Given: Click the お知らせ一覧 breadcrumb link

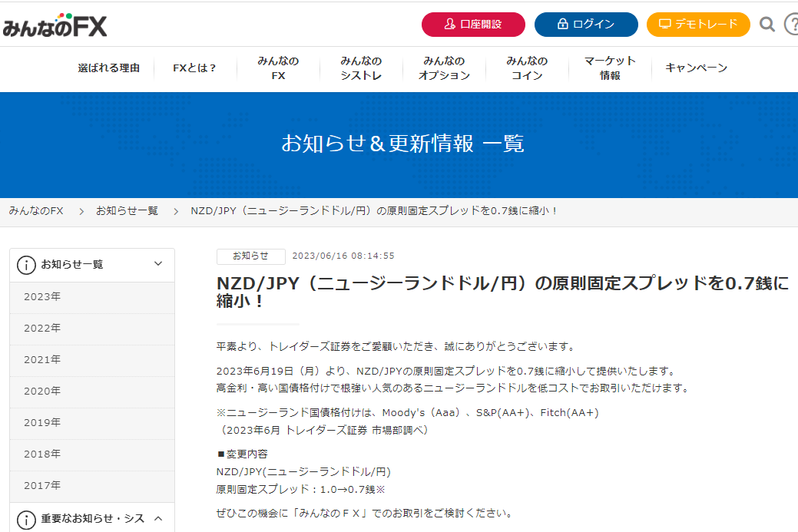Looking at the screenshot, I should coord(127,210).
